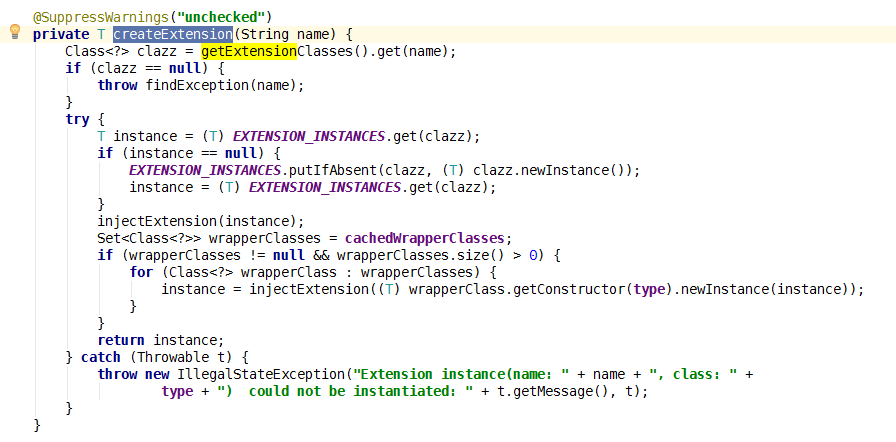The height and width of the screenshot is (442, 896).
Task: Click putIfAbsent method call
Action: coord(332,170)
